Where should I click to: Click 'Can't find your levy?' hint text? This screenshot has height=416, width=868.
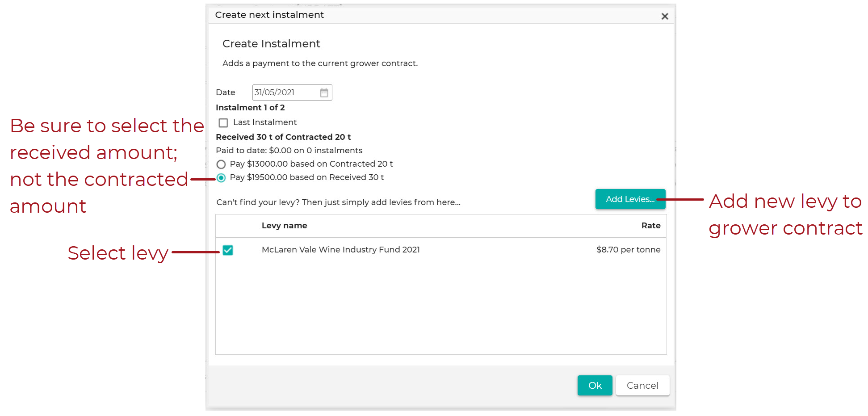338,202
